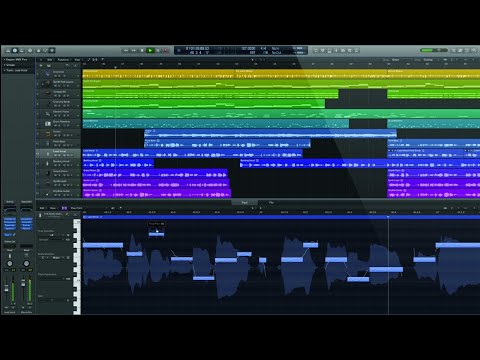
Task: Solo the Drummer track
Action: click(59, 76)
